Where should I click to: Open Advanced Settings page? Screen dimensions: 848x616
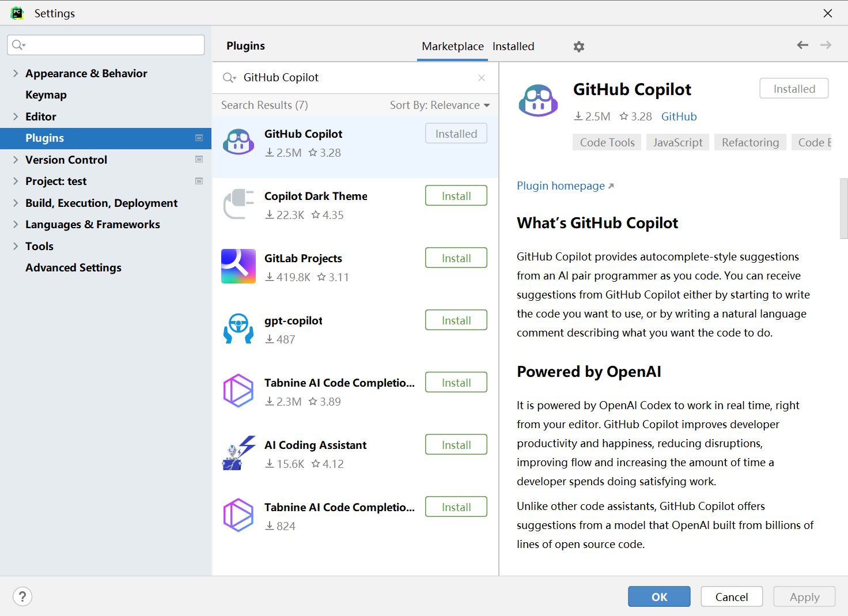(73, 267)
